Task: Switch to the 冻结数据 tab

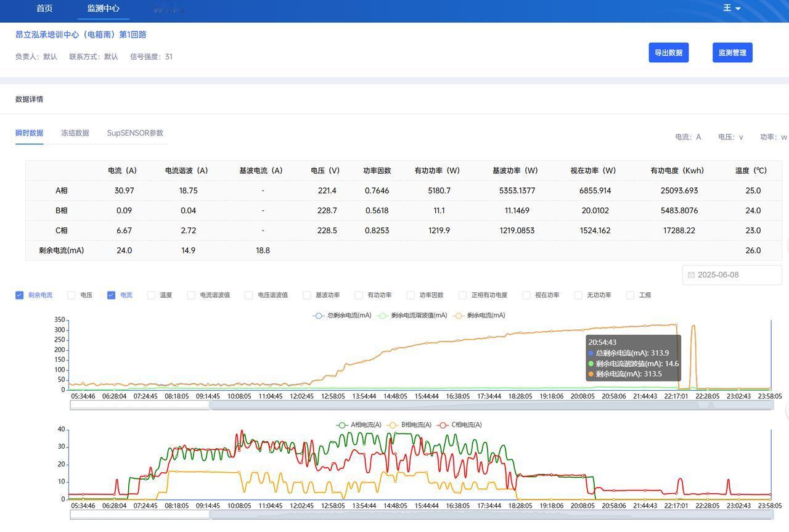Action: [x=75, y=133]
